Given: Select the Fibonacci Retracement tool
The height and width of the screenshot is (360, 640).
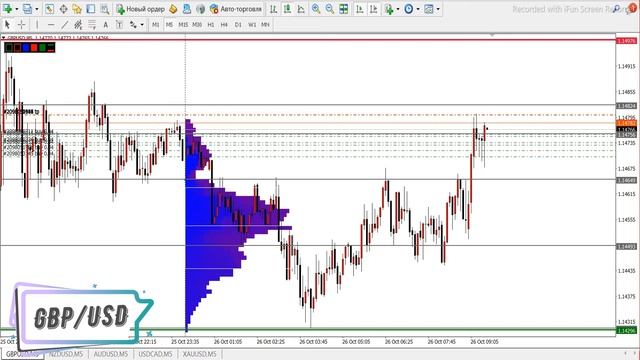Looking at the screenshot, I should coord(92,24).
